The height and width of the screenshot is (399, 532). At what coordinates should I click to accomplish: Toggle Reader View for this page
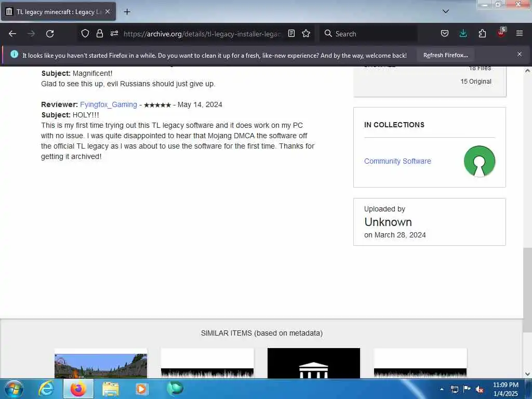[291, 33]
